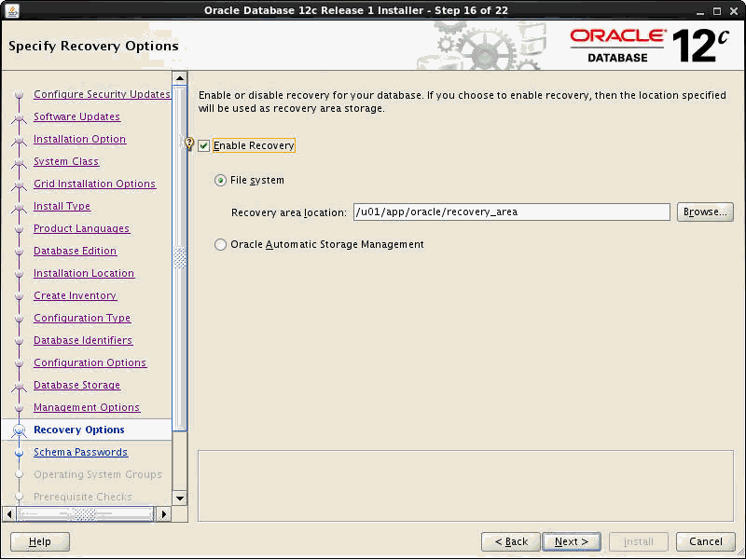This screenshot has height=560, width=746.
Task: Click the step icon beside Install Type
Action: pyautogui.click(x=19, y=206)
